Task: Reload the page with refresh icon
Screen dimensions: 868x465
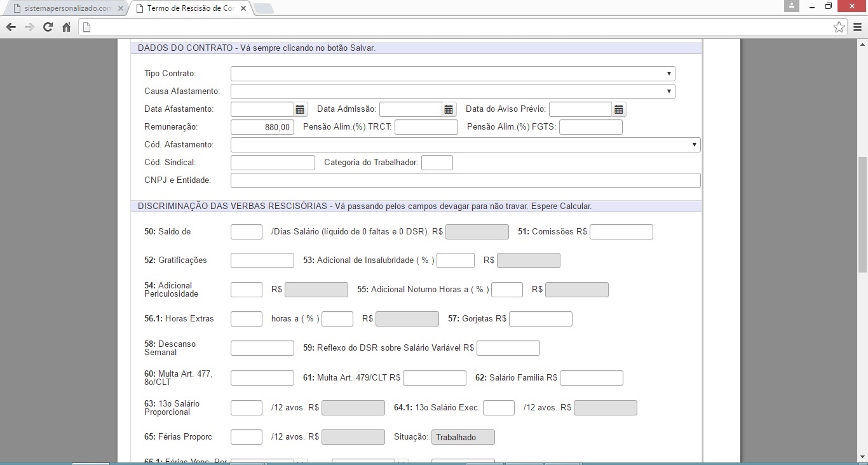Action: (x=48, y=27)
